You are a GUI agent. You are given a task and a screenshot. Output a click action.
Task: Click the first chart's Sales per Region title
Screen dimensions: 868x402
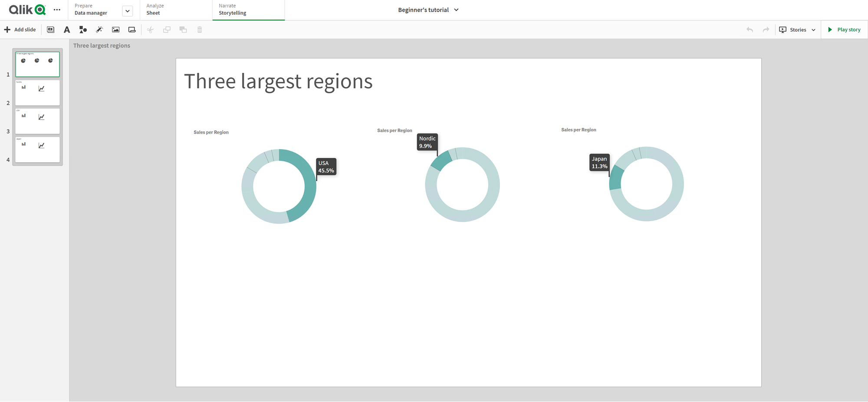coord(211,132)
